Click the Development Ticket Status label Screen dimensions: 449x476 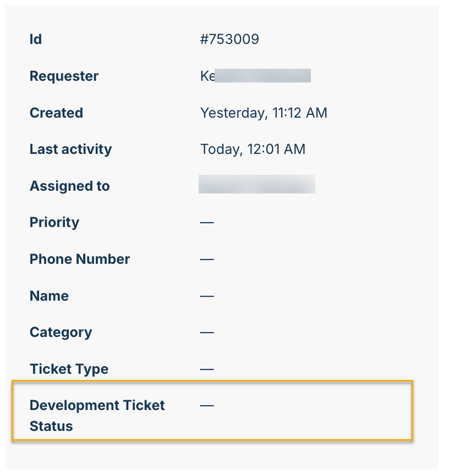97,416
